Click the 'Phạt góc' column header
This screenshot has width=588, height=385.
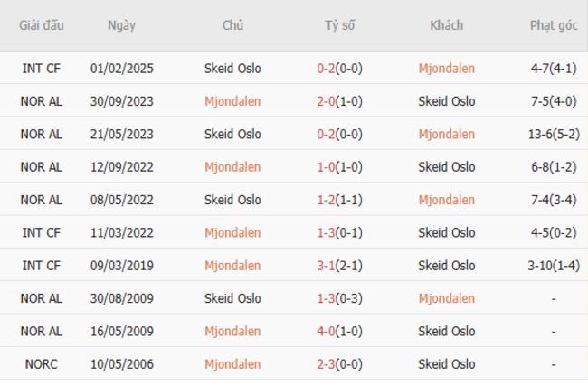tap(554, 25)
